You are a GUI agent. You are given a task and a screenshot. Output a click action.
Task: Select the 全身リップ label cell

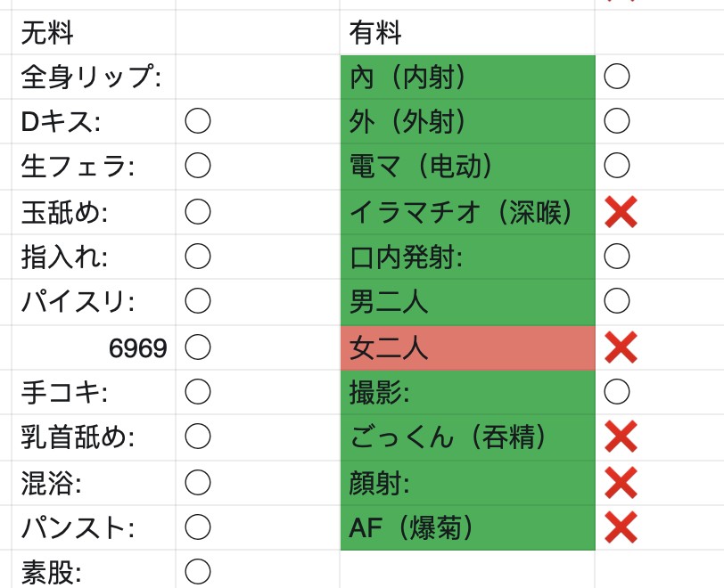click(94, 77)
